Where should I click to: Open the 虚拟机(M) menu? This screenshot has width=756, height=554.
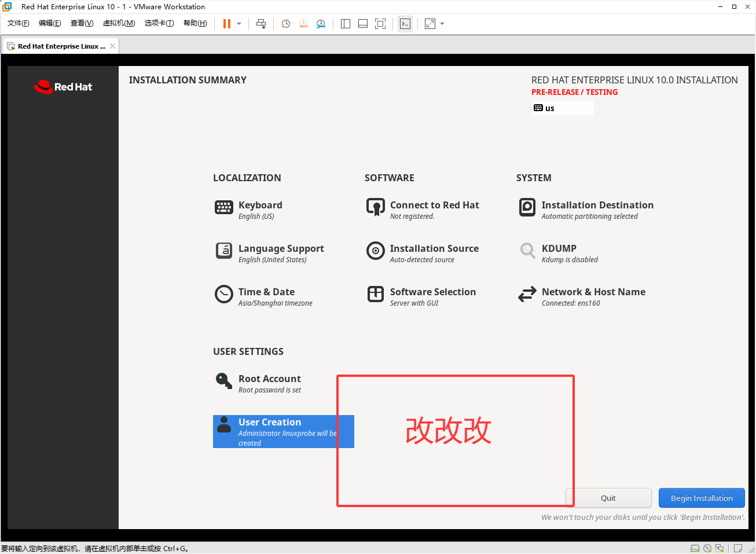(x=119, y=23)
